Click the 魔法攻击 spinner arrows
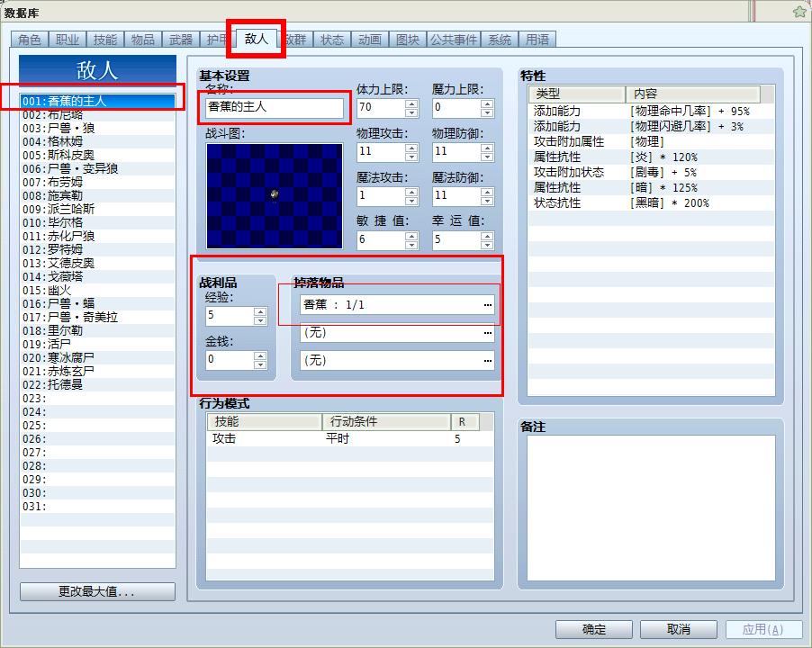 411,195
